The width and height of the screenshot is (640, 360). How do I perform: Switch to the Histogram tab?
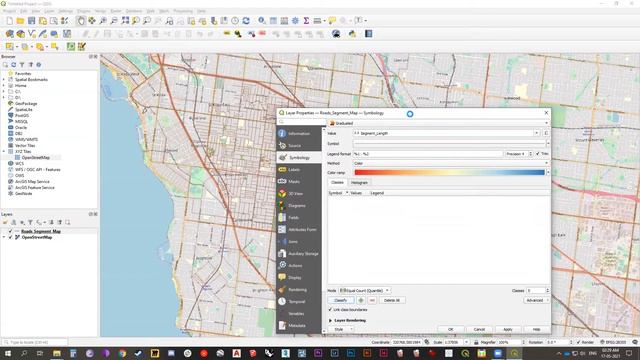point(359,182)
